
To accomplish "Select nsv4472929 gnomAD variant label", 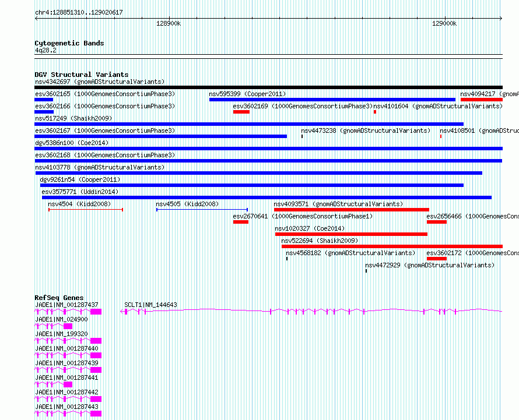I will [430, 265].
